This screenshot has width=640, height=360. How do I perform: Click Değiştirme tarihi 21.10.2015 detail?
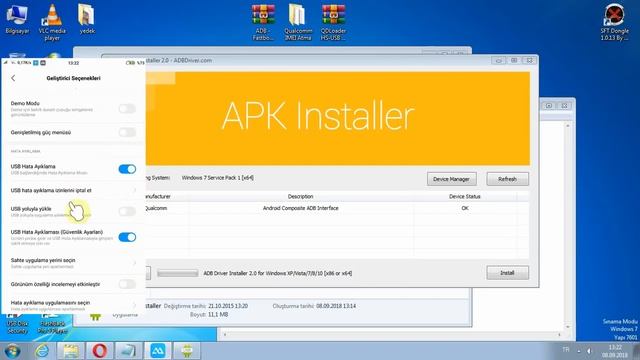point(206,306)
